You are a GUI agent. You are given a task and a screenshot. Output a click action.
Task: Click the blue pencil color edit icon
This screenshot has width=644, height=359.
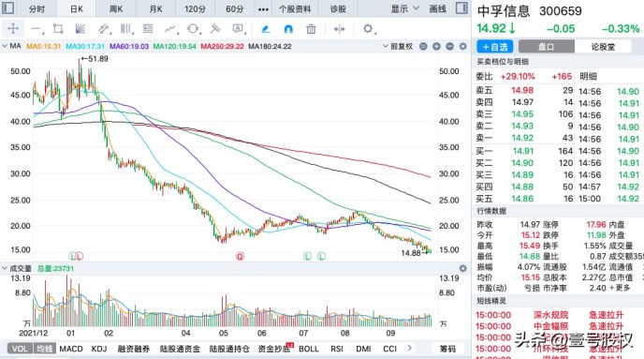point(266,29)
